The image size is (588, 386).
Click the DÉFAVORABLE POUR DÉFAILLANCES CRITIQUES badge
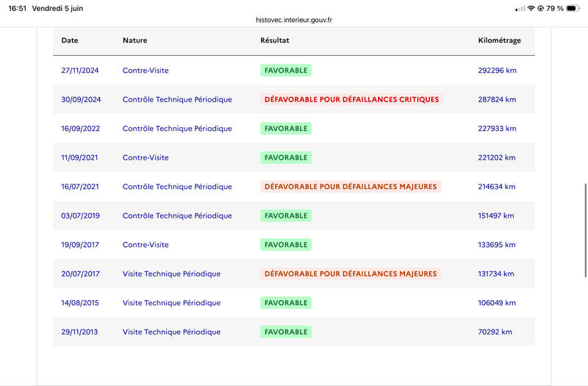351,99
